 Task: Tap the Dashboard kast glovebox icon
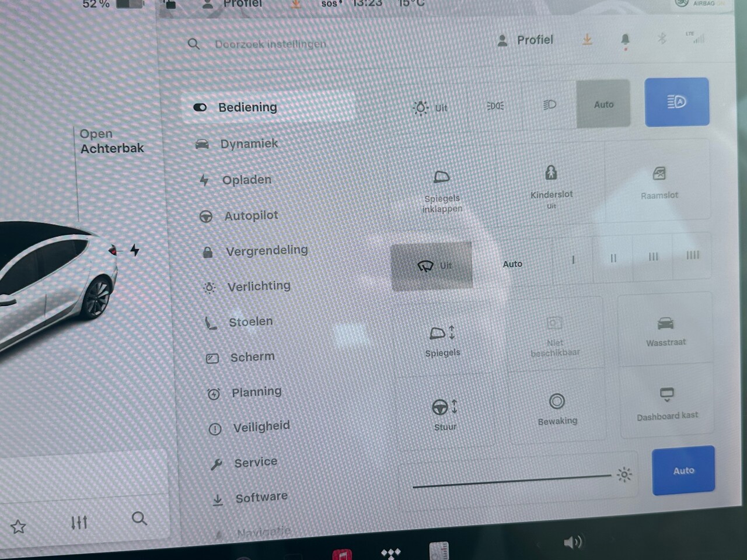click(x=666, y=395)
